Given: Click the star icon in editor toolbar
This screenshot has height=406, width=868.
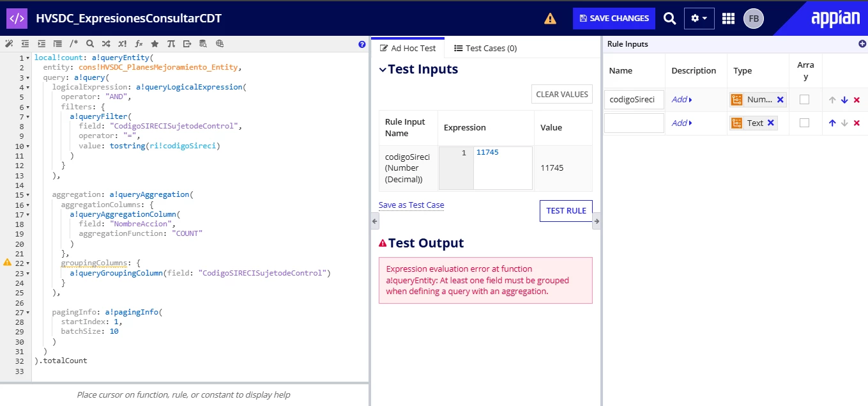Looking at the screenshot, I should [155, 44].
